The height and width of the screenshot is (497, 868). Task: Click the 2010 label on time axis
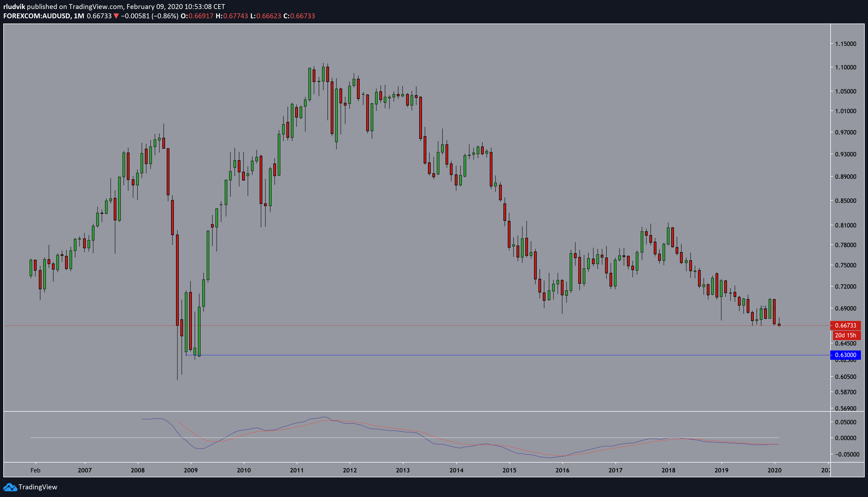(x=244, y=470)
